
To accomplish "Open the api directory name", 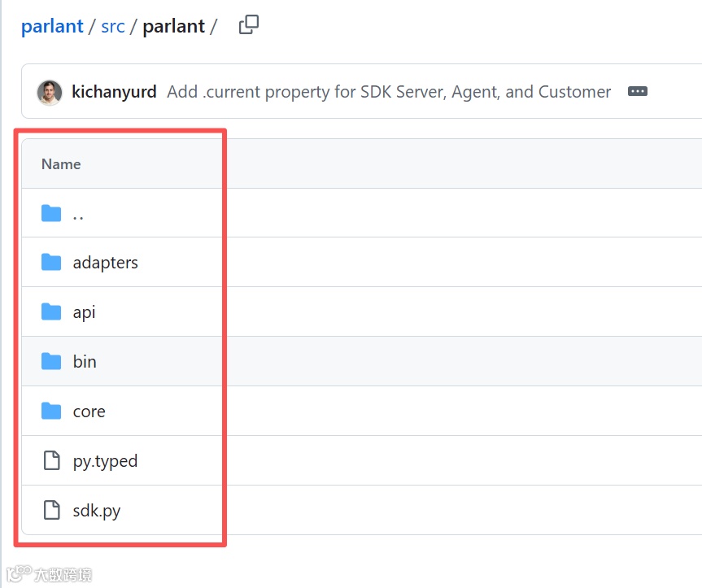I will [x=85, y=312].
